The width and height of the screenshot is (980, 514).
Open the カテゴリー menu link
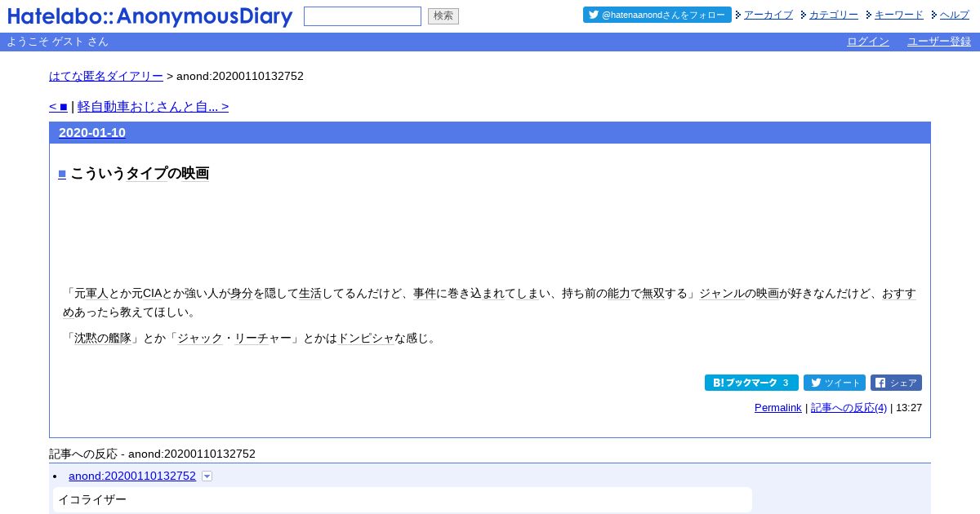tap(834, 15)
